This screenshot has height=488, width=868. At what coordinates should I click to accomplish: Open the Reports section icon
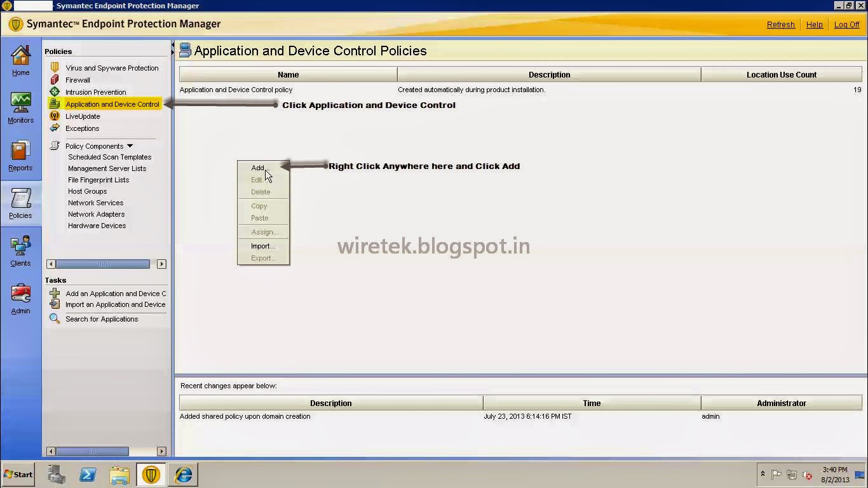[x=20, y=151]
